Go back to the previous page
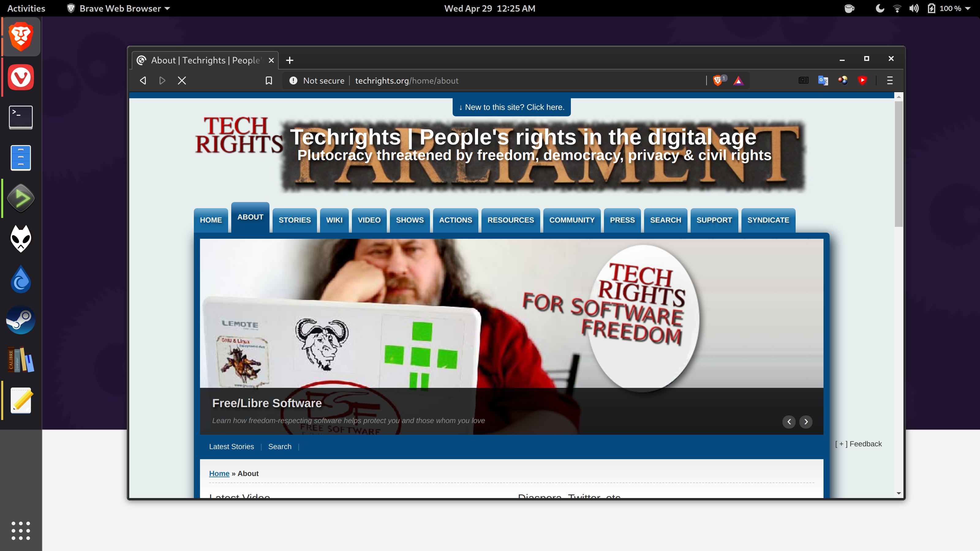This screenshot has width=980, height=551. (x=143, y=81)
